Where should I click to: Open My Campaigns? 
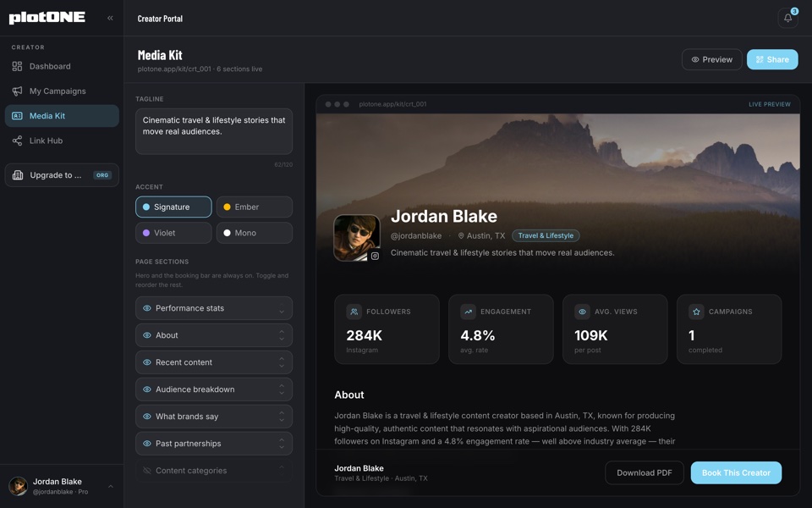pyautogui.click(x=62, y=91)
